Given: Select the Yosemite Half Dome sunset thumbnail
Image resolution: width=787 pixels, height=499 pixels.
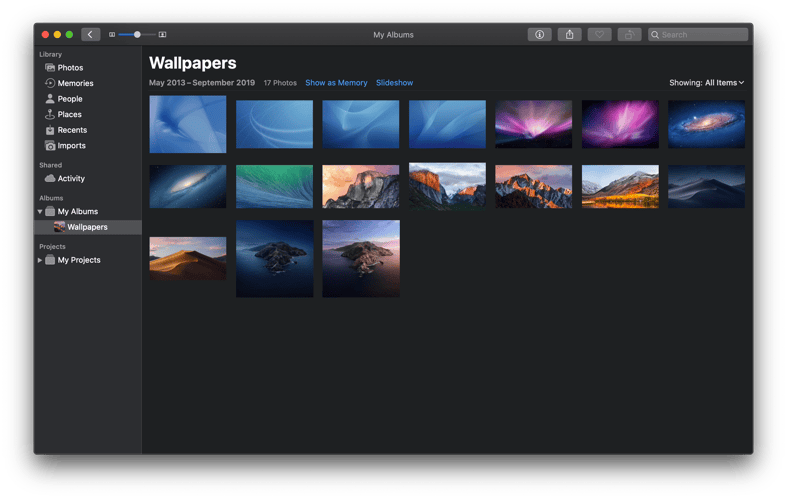Looking at the screenshot, I should click(x=361, y=186).
